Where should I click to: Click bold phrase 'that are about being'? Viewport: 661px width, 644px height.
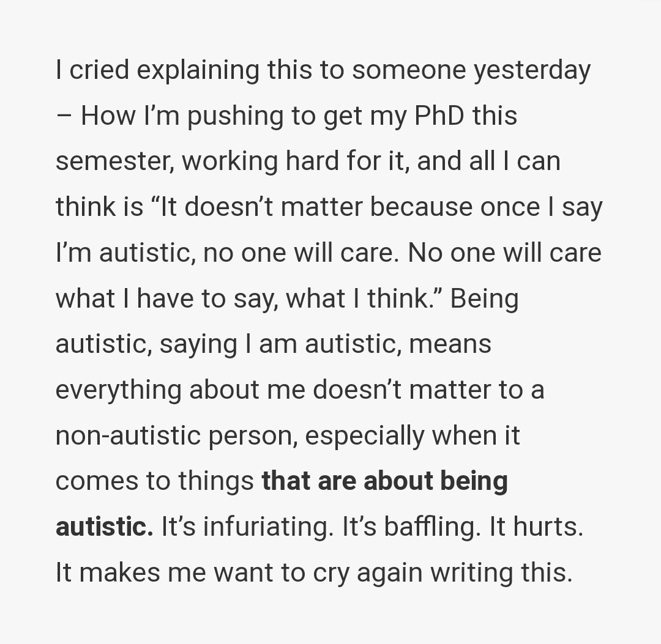[x=384, y=481]
